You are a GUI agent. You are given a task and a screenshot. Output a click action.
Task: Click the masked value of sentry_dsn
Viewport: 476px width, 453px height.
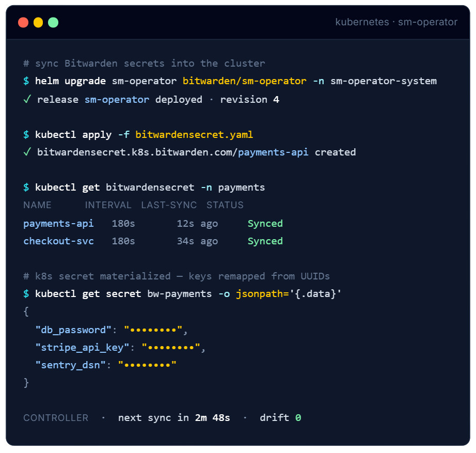pyautogui.click(x=147, y=365)
